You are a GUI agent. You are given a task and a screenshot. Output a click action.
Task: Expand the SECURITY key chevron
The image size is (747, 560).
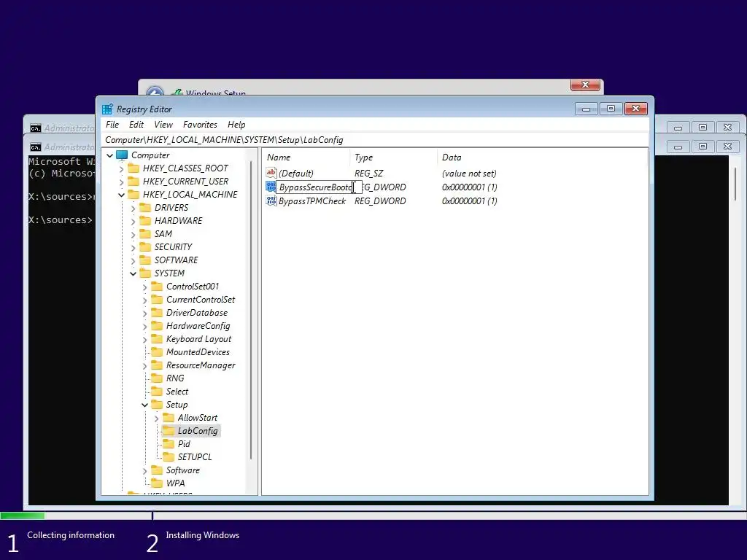click(x=133, y=247)
